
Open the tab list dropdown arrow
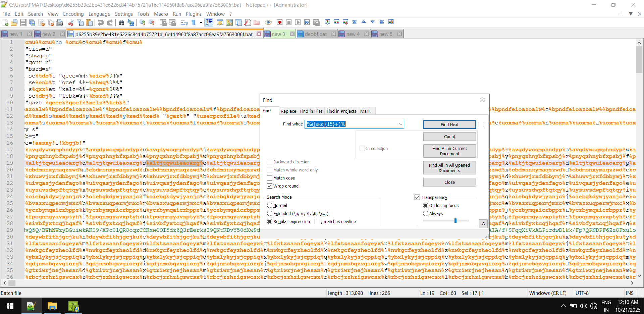pos(631,14)
